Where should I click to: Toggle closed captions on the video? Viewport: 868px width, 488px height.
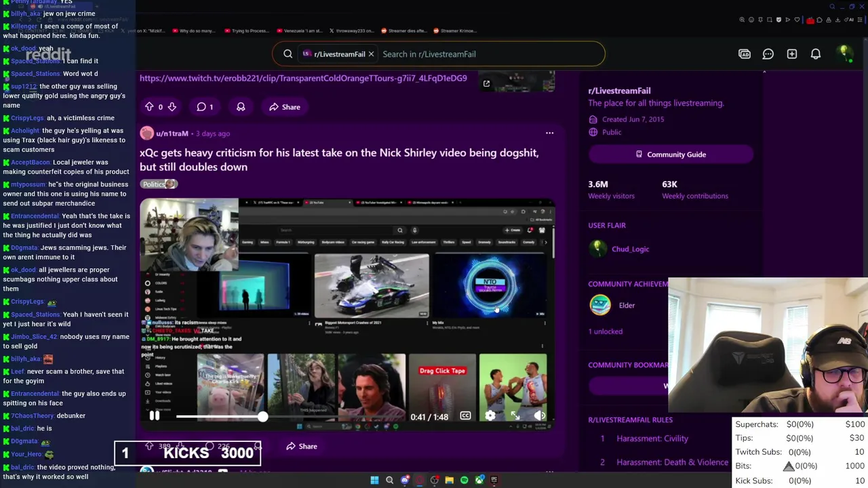[x=465, y=416]
